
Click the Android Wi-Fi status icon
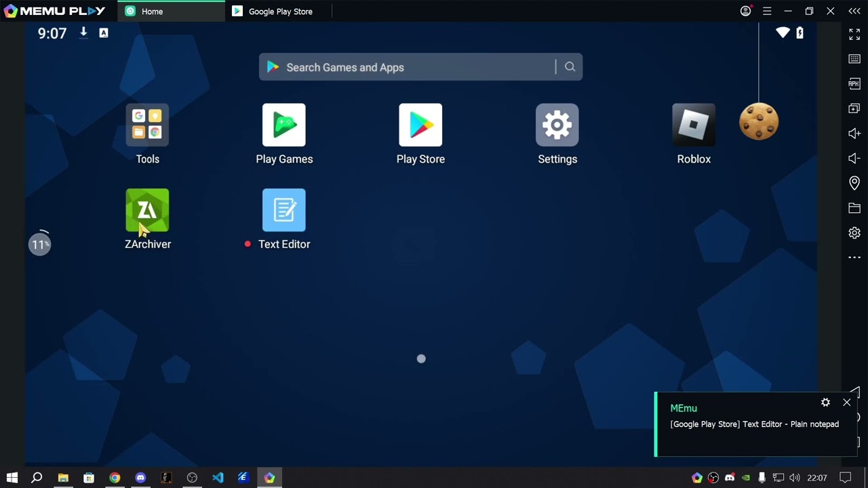click(783, 33)
